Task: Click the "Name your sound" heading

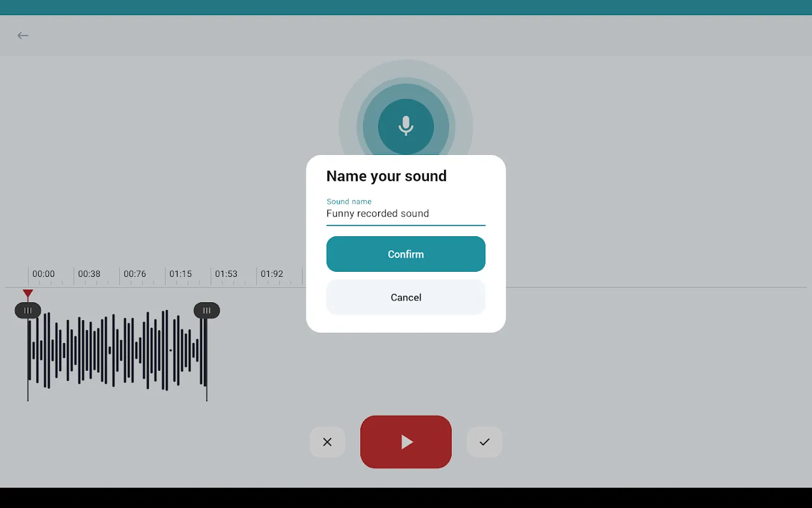Action: coord(386,176)
